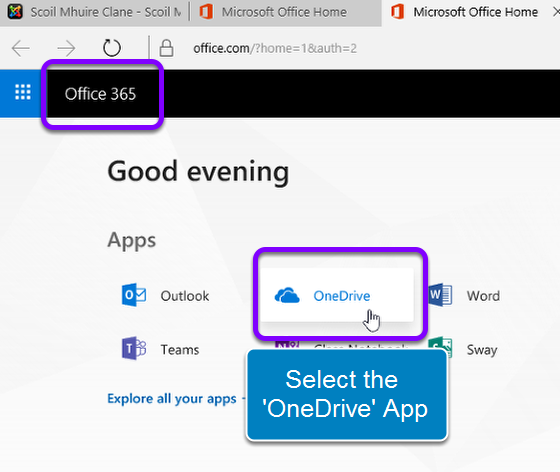Click Explore all your apps link

[x=172, y=399]
